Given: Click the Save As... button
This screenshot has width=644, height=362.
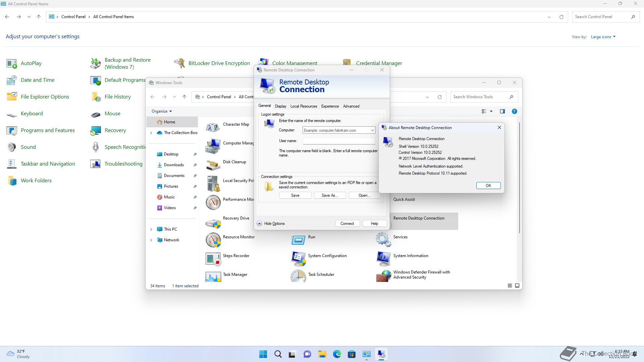Looking at the screenshot, I should point(330,195).
